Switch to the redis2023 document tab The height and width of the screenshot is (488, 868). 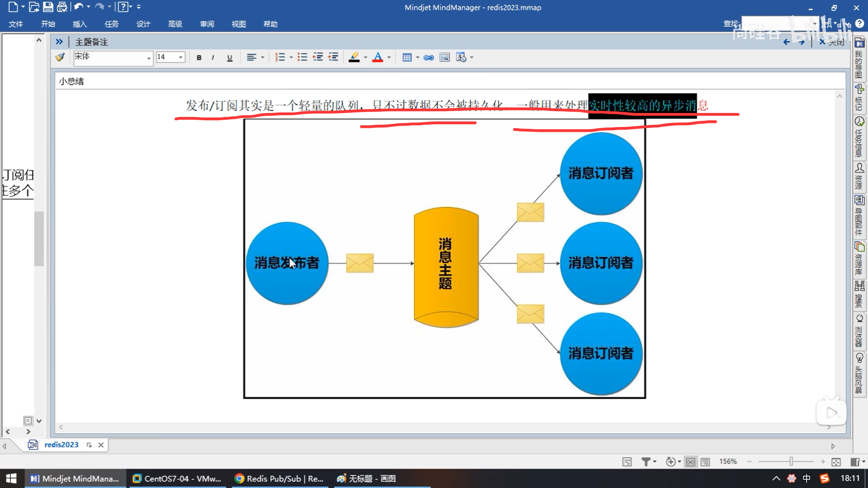pyautogui.click(x=61, y=445)
